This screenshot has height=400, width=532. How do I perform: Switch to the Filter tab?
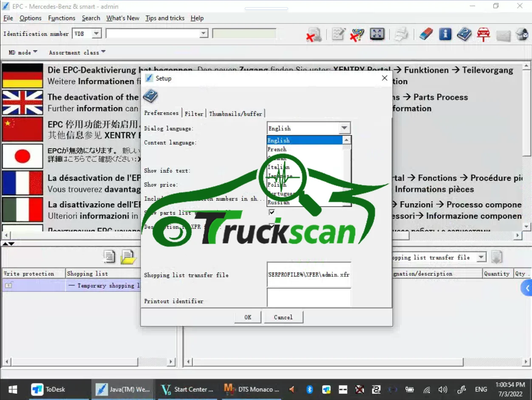(x=194, y=113)
